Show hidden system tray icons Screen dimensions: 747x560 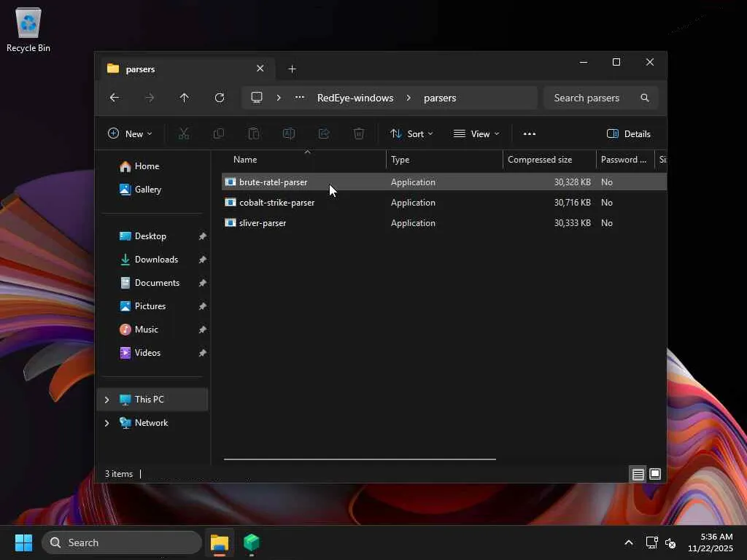pyautogui.click(x=629, y=542)
